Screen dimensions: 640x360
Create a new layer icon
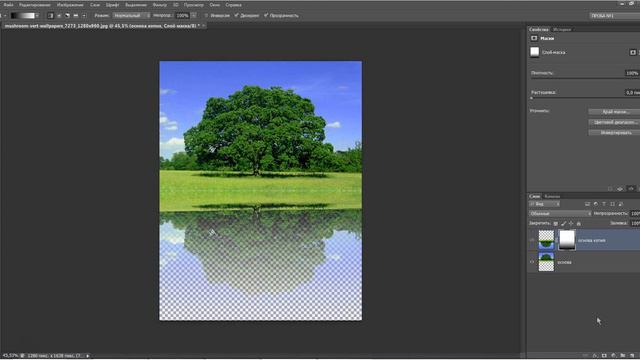click(632, 356)
